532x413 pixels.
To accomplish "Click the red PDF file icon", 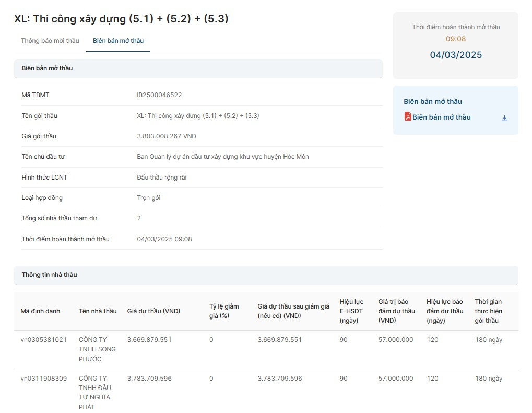I will [x=408, y=116].
